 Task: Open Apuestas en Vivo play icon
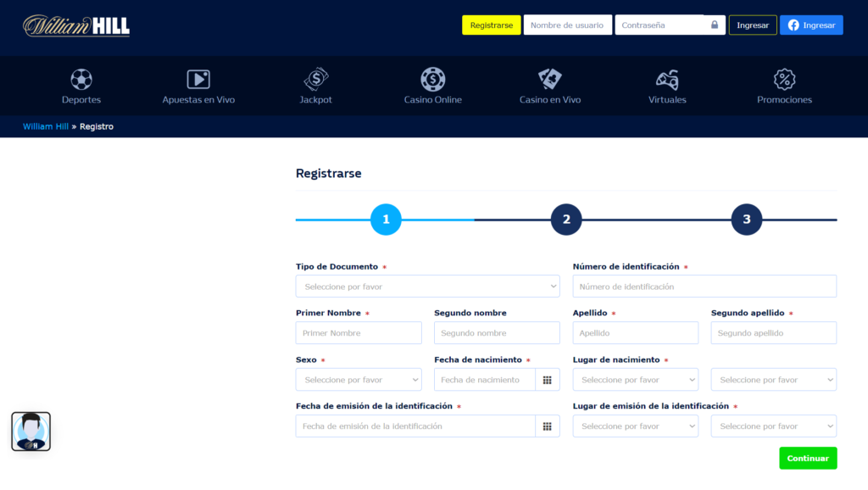click(198, 80)
